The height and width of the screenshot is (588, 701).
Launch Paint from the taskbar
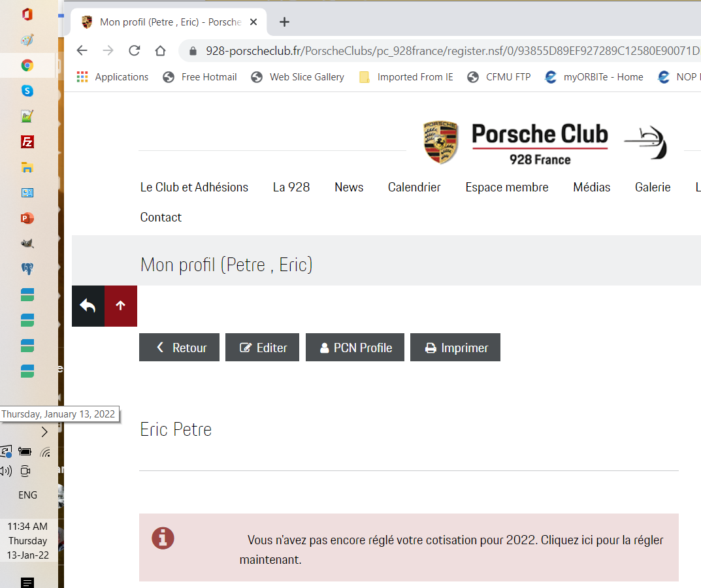pos(27,40)
